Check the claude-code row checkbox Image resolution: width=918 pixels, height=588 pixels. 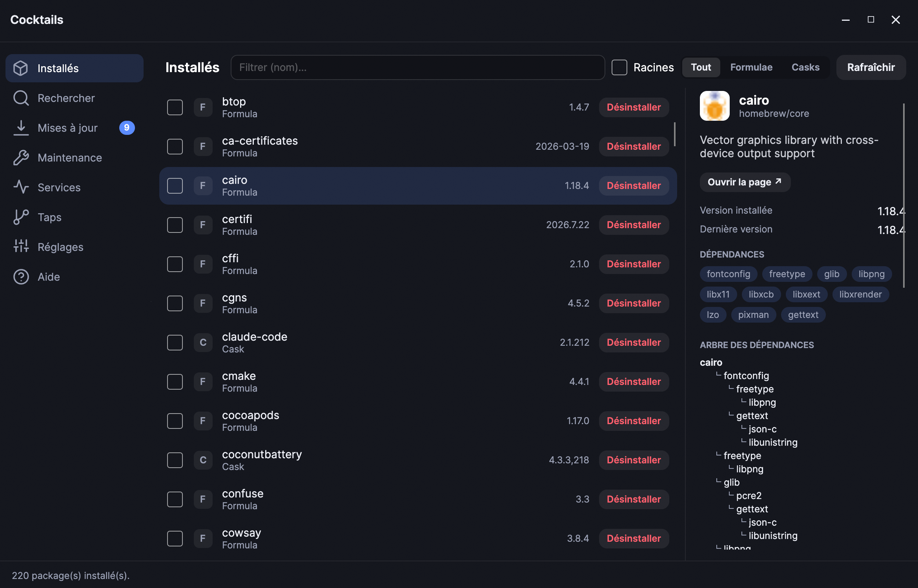[175, 343]
